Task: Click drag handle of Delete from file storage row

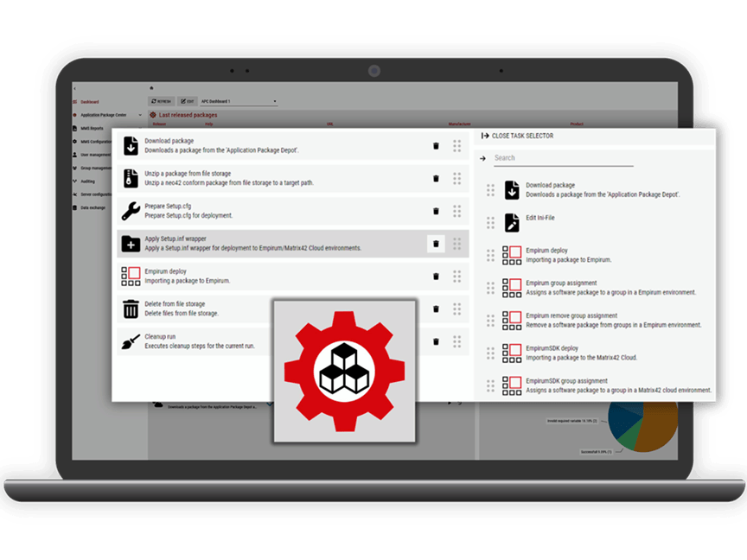Action: click(456, 309)
